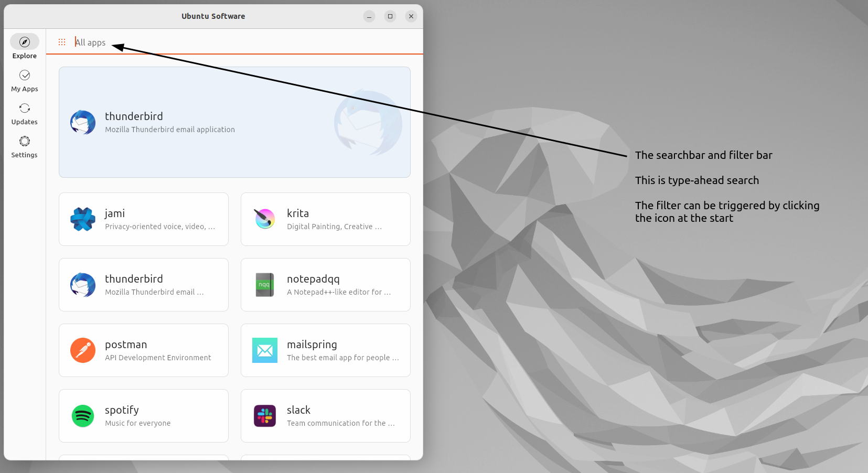Image resolution: width=868 pixels, height=473 pixels.
Task: Minimize the Ubuntu Software window
Action: tap(369, 16)
